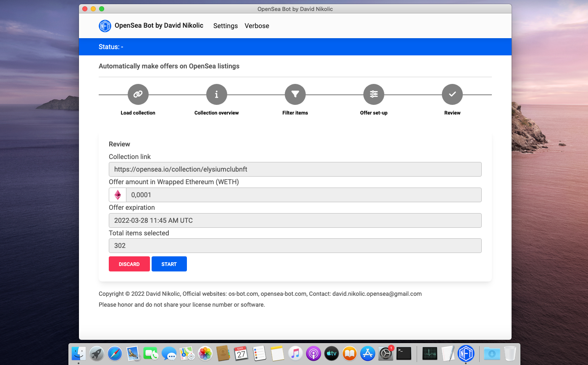The width and height of the screenshot is (588, 365).
Task: Open Notes in the dock
Action: tap(277, 354)
